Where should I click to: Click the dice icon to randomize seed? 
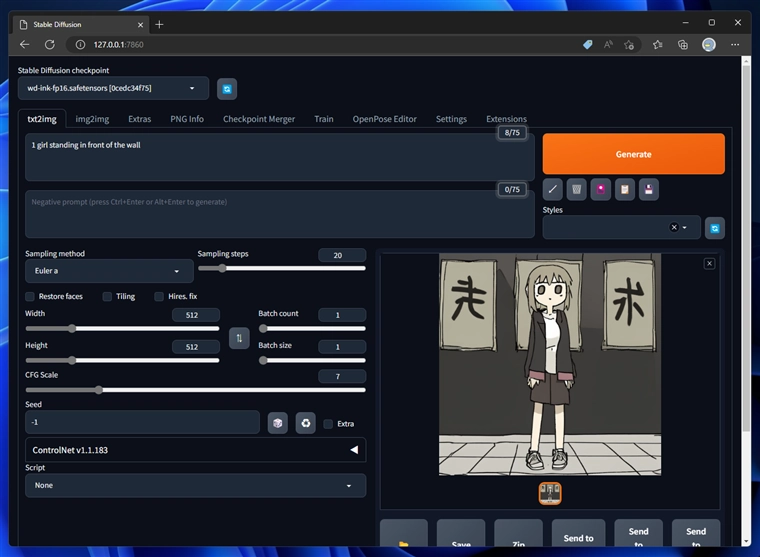(278, 423)
